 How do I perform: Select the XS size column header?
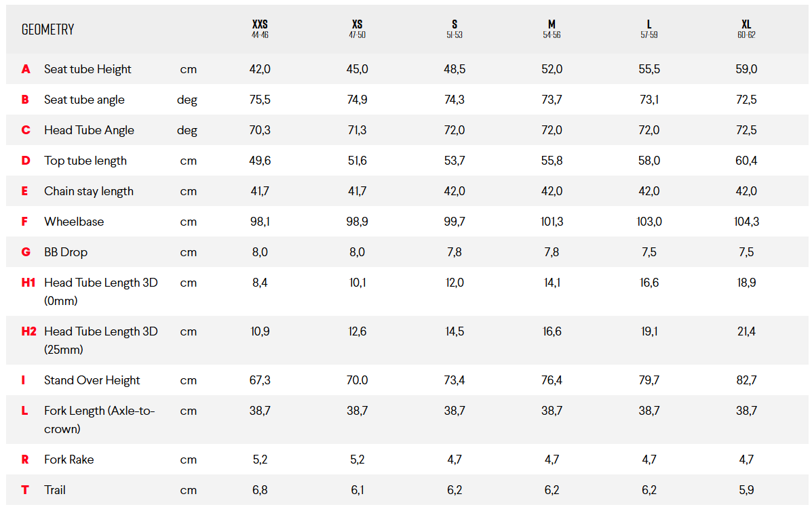357,28
